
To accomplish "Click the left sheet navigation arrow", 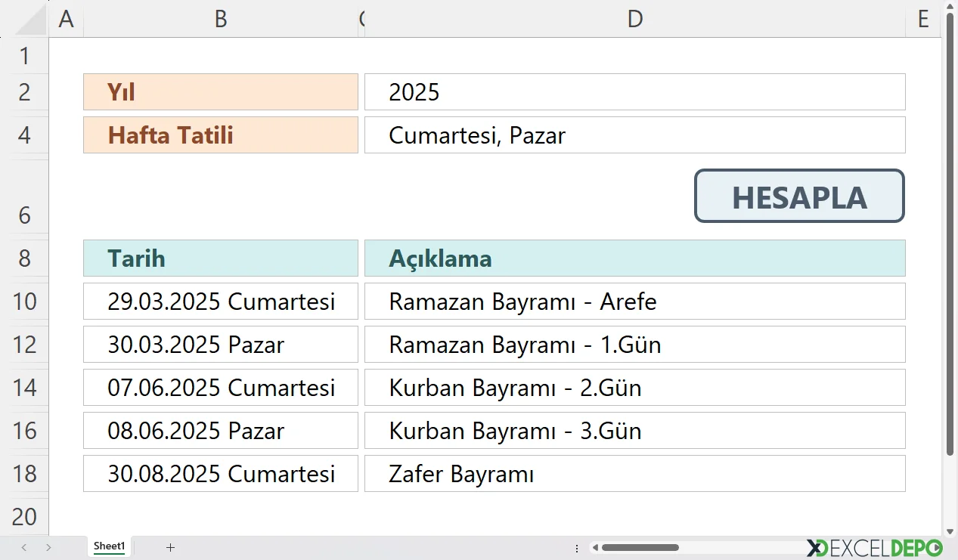I will [x=23, y=546].
